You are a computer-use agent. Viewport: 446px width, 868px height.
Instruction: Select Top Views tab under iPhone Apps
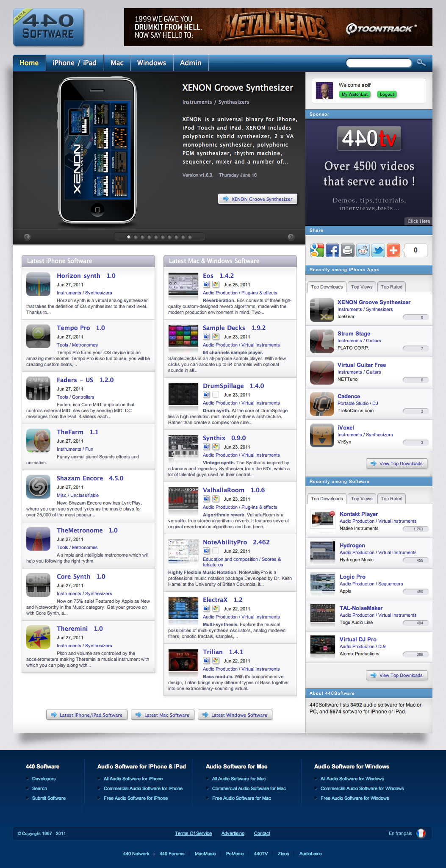pos(362,287)
